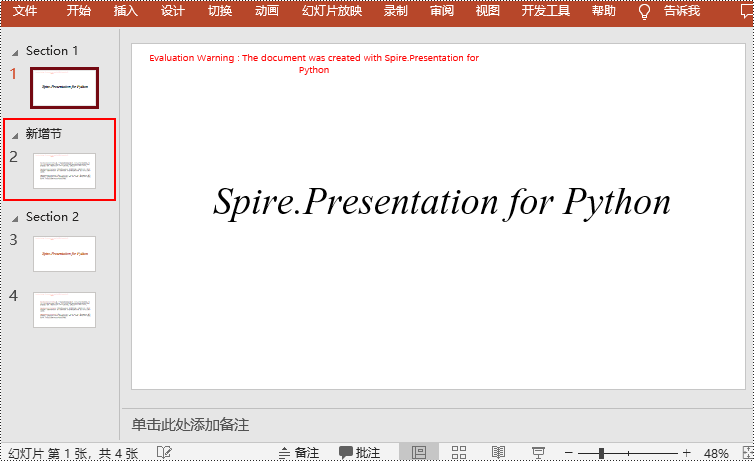Open zoom dialog via 48% label
Screen dimensions: 754x461
(x=716, y=453)
